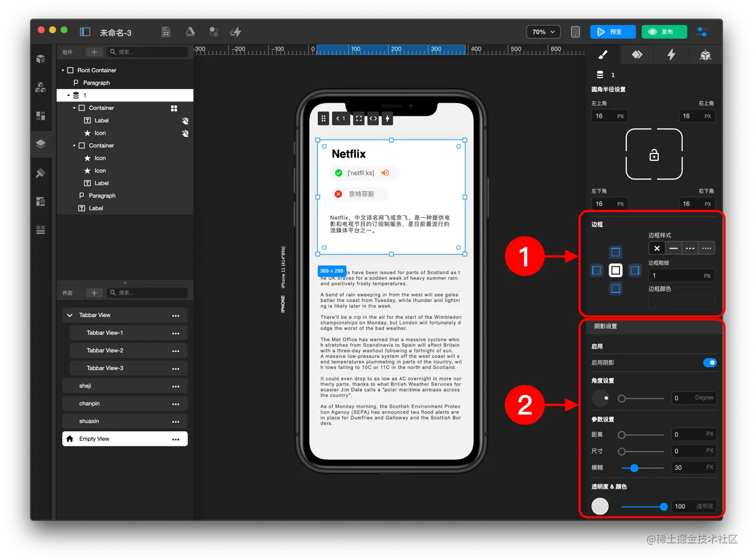753x560 pixels.
Task: Click the code brackets icon in the phone canvas toolbar
Action: (x=373, y=119)
